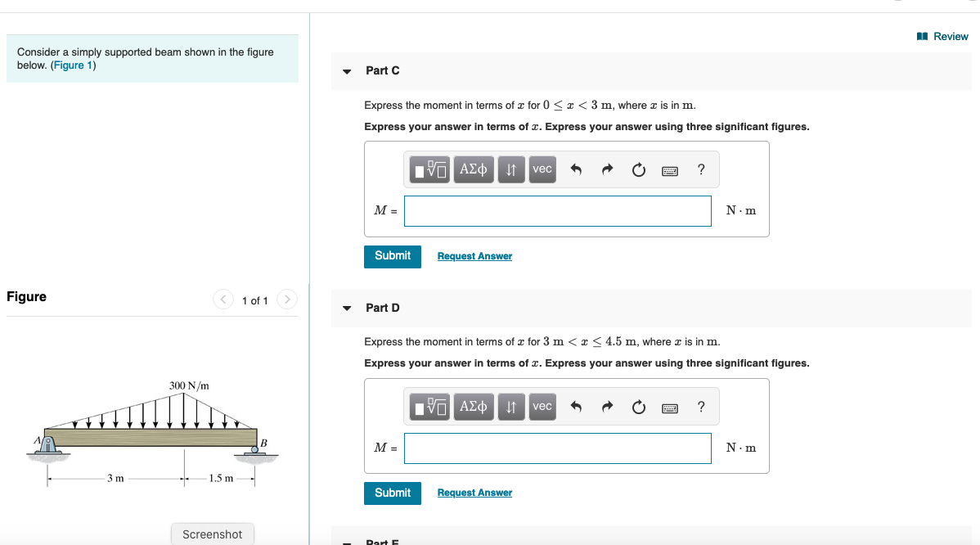
Task: Focus the Part D moment input field
Action: (x=558, y=448)
